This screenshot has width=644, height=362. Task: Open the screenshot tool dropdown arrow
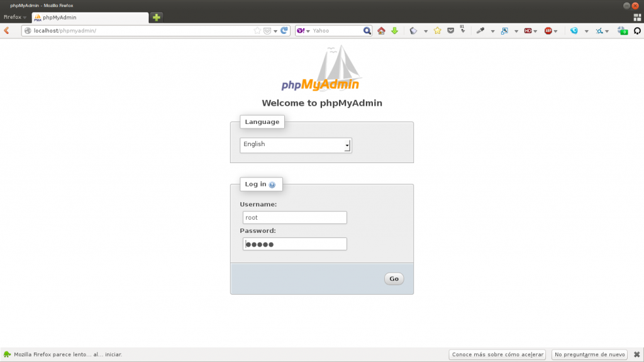click(516, 31)
